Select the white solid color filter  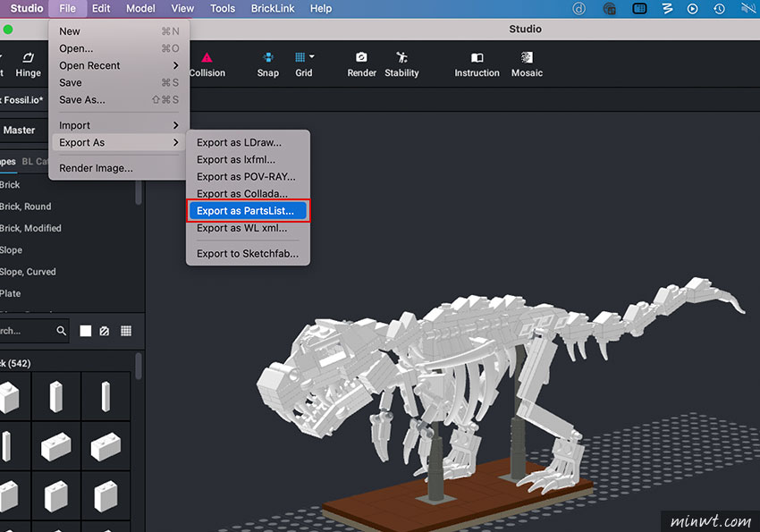[85, 331]
